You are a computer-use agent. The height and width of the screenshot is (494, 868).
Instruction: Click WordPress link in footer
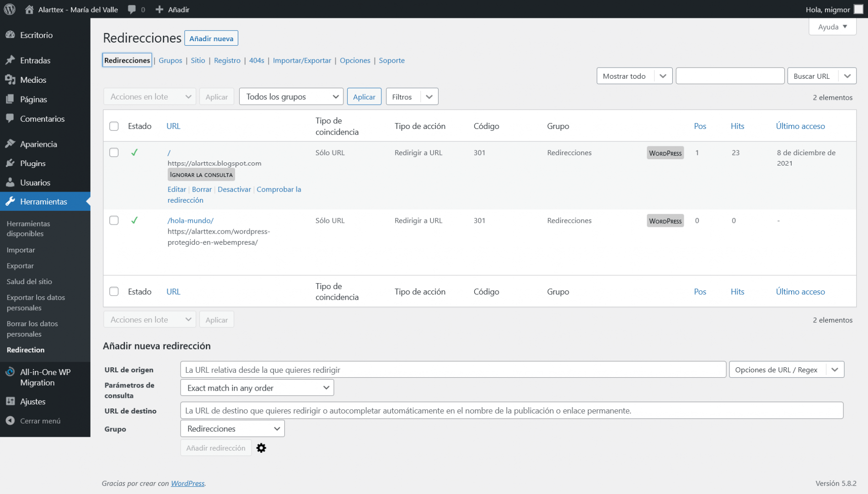188,483
